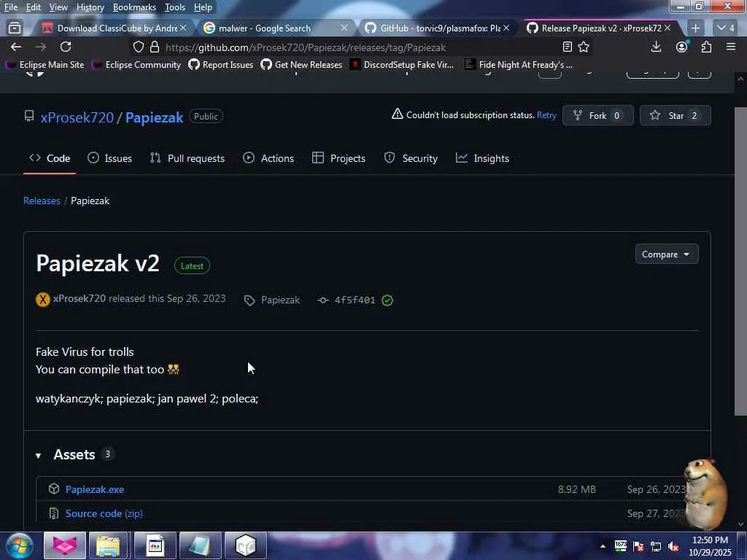The height and width of the screenshot is (560, 747).
Task: Open the Papiezak repository name link
Action: (155, 117)
